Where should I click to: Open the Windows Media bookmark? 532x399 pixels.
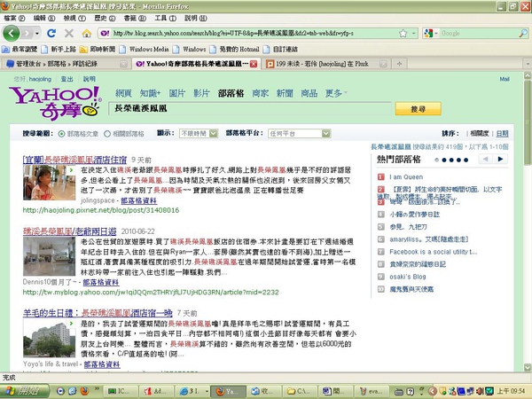coord(145,49)
